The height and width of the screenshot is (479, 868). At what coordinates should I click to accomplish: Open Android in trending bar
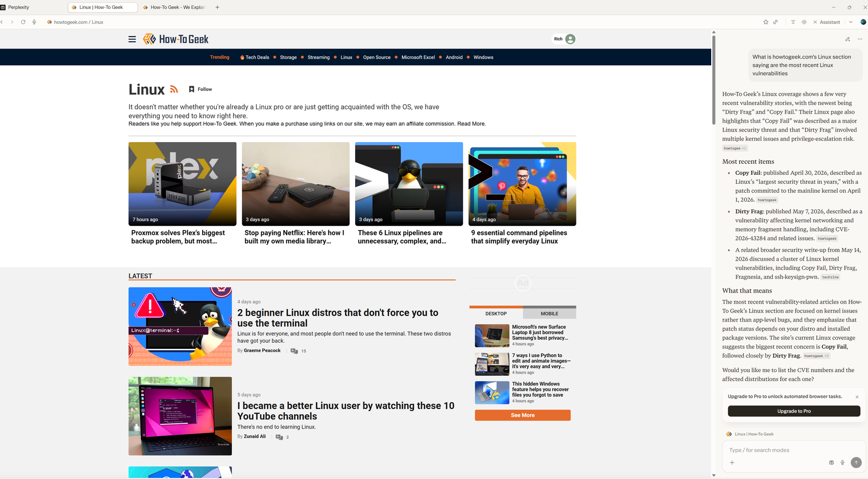coord(454,57)
